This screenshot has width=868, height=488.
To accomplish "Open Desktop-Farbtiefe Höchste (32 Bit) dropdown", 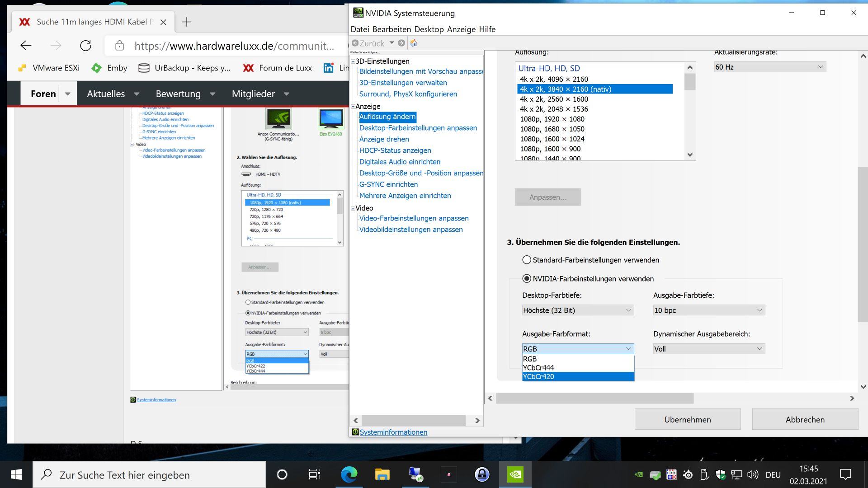I will tap(578, 310).
